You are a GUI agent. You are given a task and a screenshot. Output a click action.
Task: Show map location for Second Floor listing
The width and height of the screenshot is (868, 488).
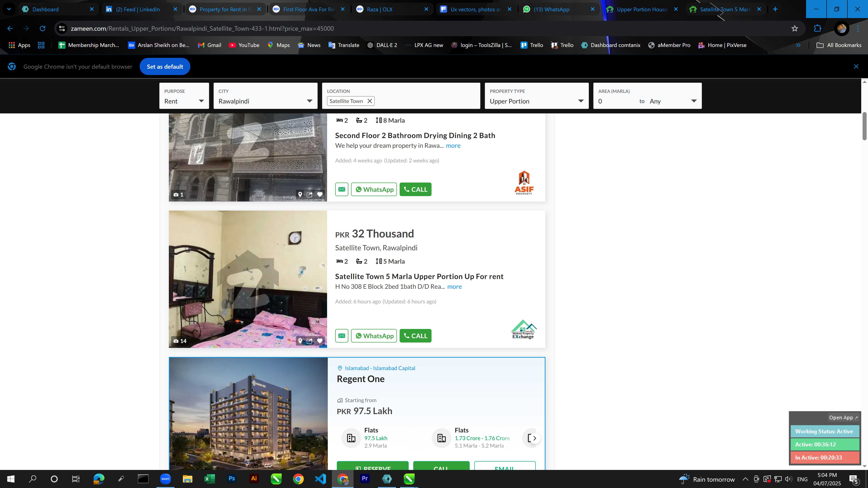click(x=300, y=194)
